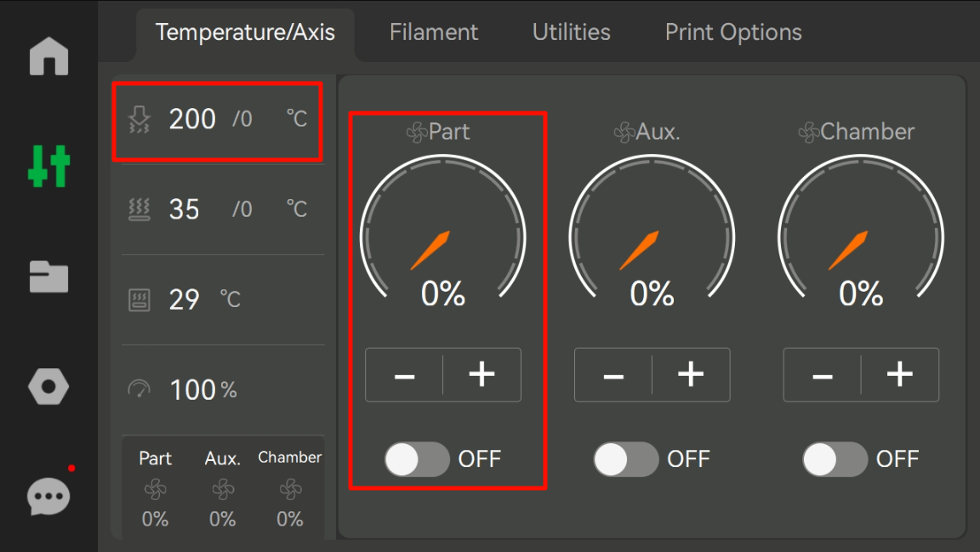980x552 pixels.
Task: Open the Messages chat bubble icon
Action: pyautogui.click(x=48, y=497)
